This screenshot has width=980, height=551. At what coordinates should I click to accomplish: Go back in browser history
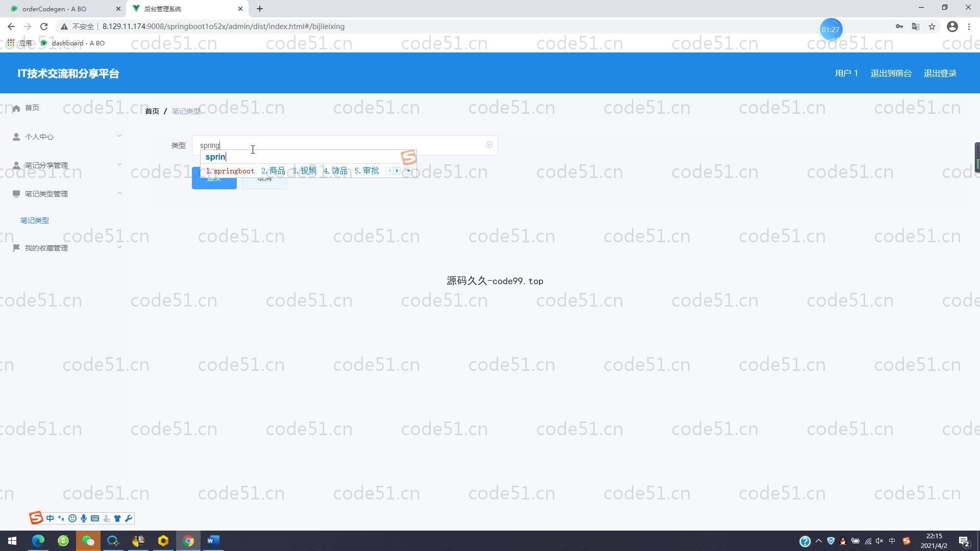coord(11,27)
